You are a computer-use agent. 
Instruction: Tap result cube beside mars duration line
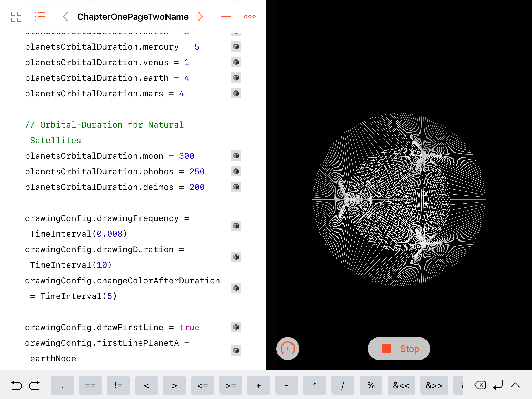[x=236, y=94]
